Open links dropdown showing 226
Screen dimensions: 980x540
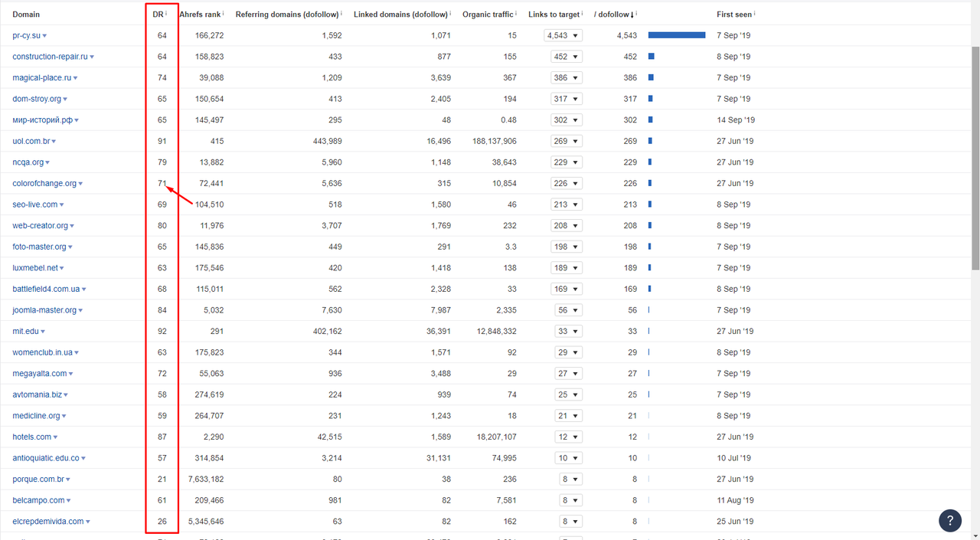click(x=567, y=183)
